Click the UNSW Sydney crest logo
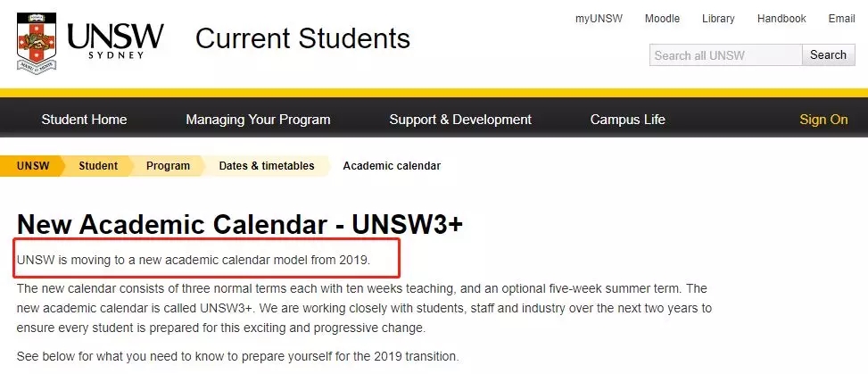868x374 pixels. tap(37, 42)
